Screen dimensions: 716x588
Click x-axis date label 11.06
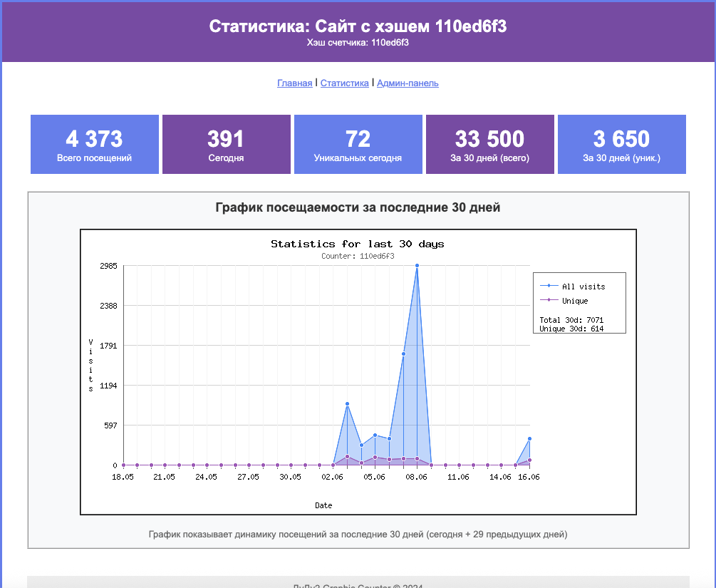459,477
